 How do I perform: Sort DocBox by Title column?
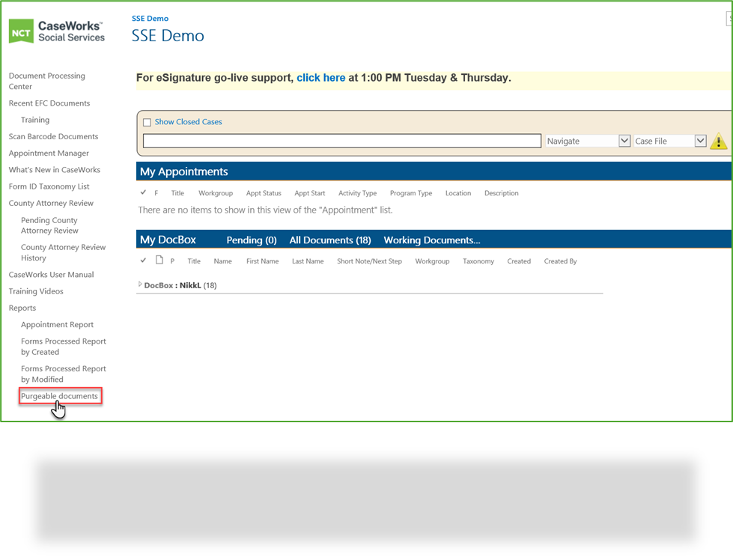194,261
